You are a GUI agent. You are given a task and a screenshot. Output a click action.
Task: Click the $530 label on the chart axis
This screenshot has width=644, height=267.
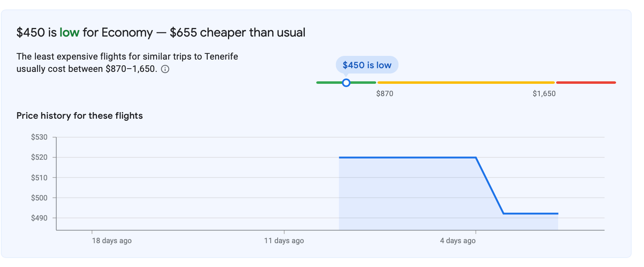coord(39,137)
